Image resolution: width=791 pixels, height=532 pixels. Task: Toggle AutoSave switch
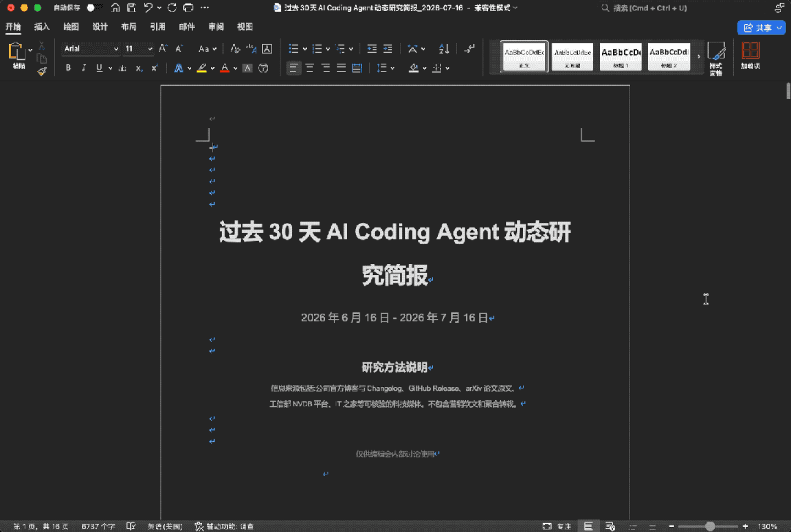(94, 8)
